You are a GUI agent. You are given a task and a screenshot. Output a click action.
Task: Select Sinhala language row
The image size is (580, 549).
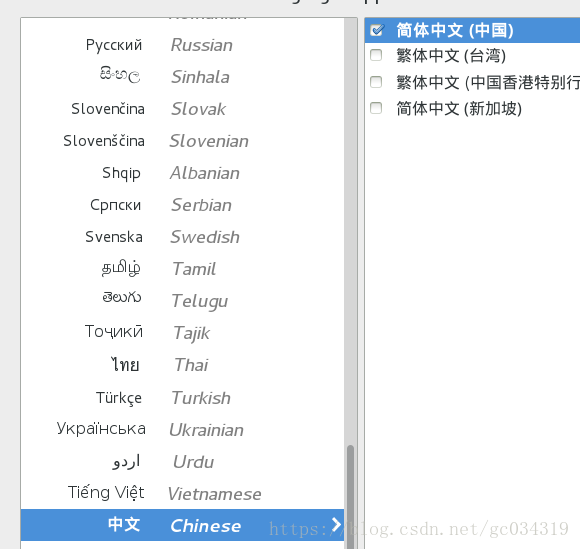182,77
